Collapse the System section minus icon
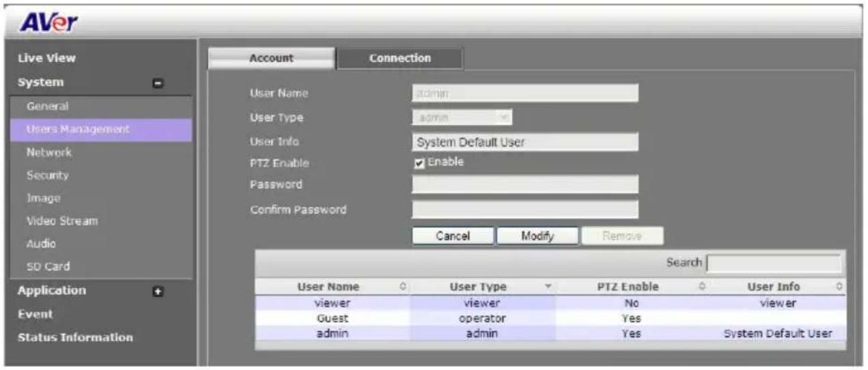 click(x=158, y=83)
